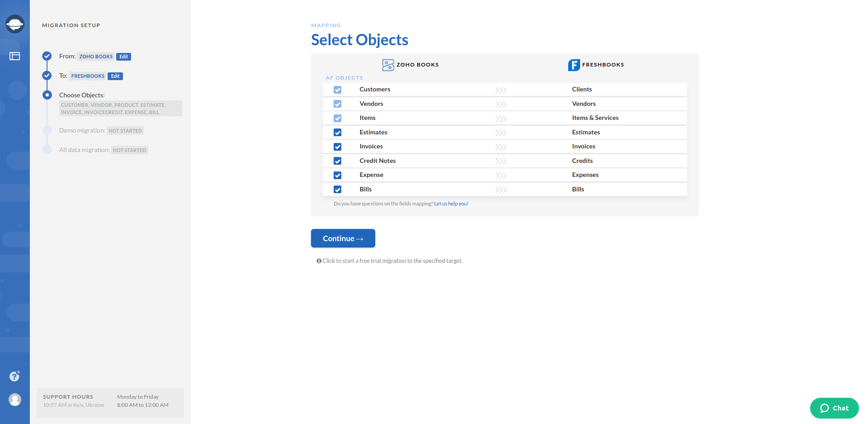This screenshot has height=424, width=868.
Task: Click the arrows icon in Items row
Action: pos(500,119)
